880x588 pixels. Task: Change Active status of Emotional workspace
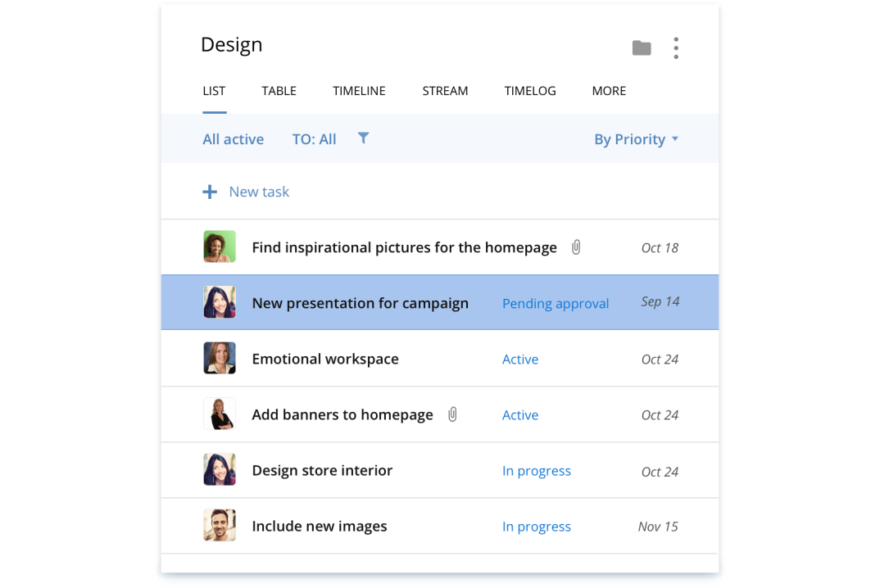click(520, 359)
